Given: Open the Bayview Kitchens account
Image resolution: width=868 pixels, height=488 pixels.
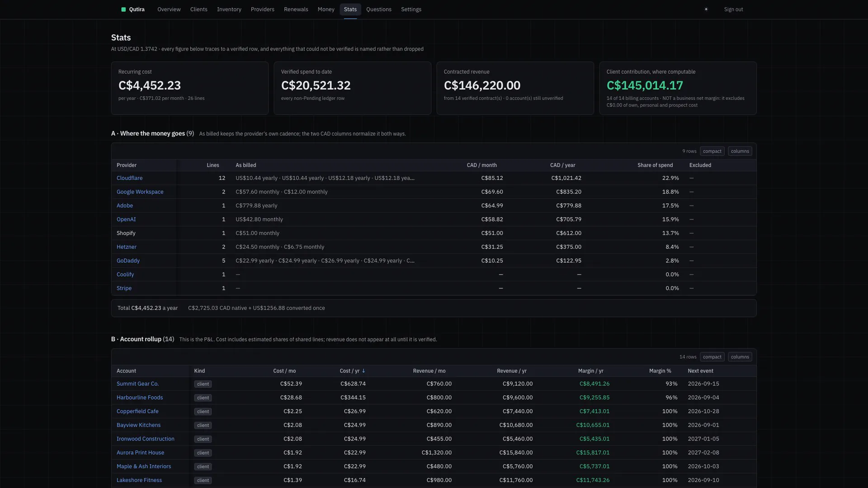Looking at the screenshot, I should click(138, 425).
